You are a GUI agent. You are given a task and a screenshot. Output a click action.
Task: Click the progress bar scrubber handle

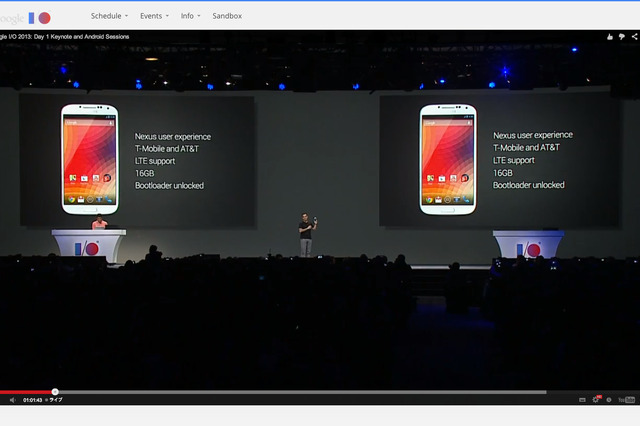pos(55,392)
